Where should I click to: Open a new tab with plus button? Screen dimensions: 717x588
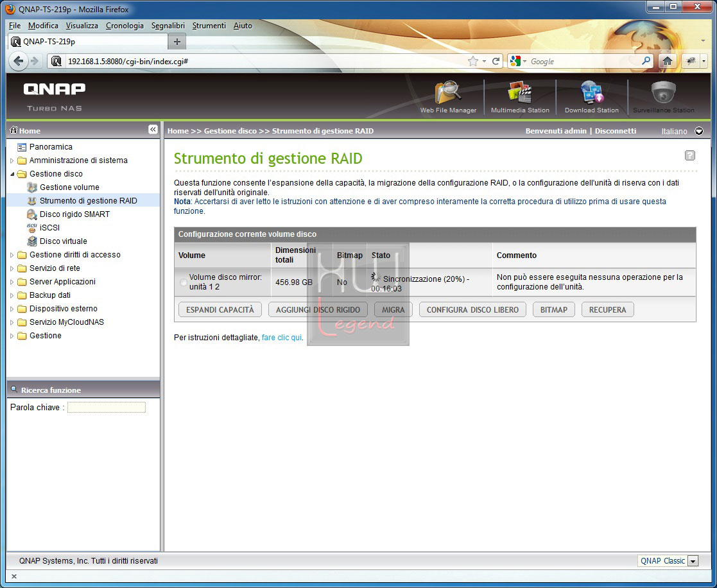point(177,42)
